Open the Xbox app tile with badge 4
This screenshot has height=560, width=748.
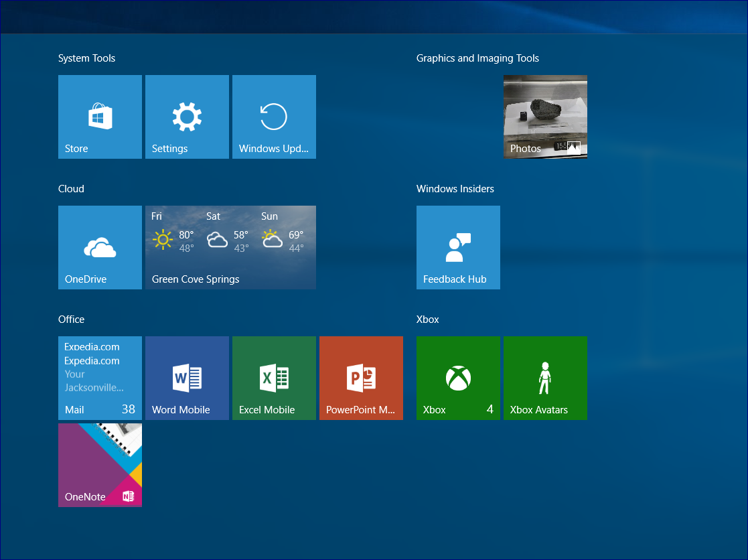pos(458,378)
